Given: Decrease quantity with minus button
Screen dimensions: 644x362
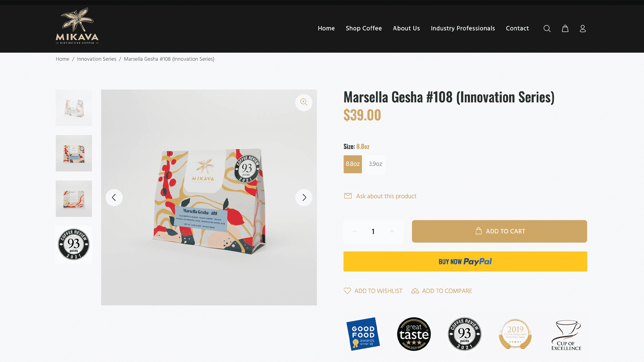Looking at the screenshot, I should tap(355, 231).
